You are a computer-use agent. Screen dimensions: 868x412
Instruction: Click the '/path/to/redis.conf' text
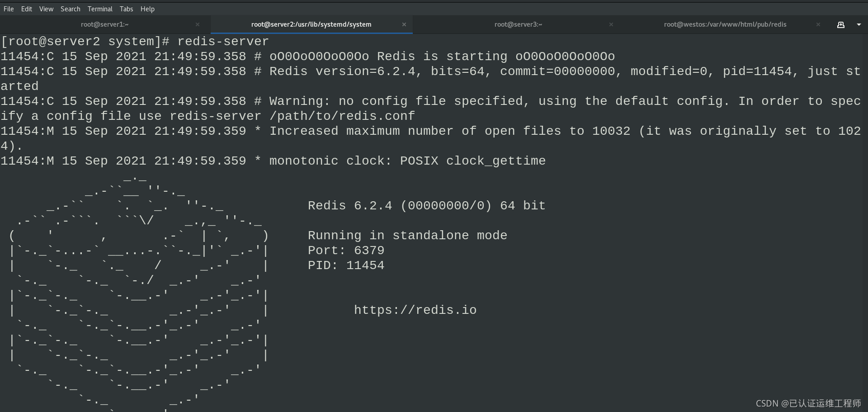[x=342, y=116]
